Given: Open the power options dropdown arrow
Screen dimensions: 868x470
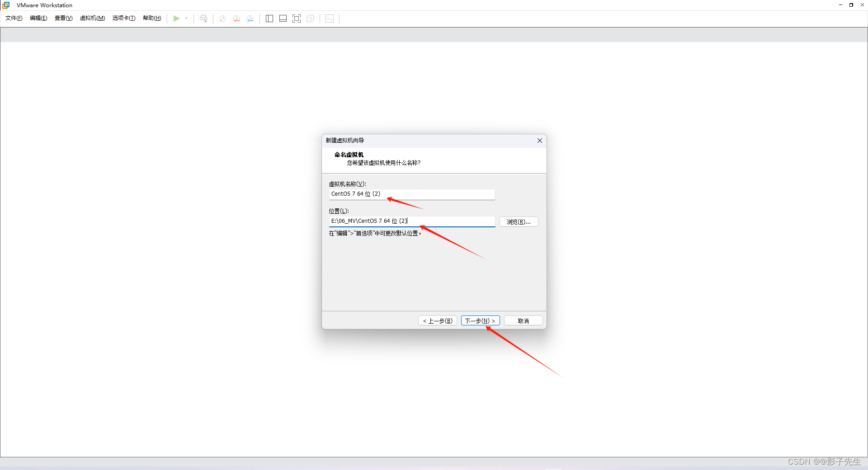Looking at the screenshot, I should (x=186, y=19).
